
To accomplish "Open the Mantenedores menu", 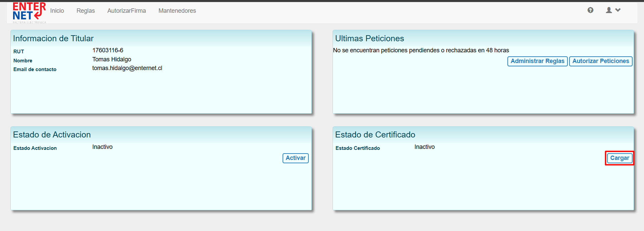I will [177, 11].
